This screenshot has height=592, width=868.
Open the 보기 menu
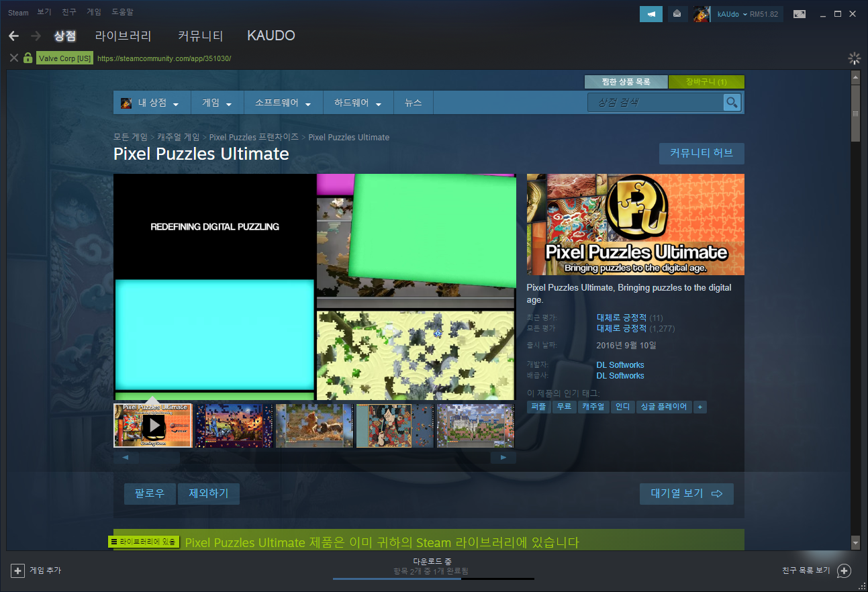tap(44, 13)
